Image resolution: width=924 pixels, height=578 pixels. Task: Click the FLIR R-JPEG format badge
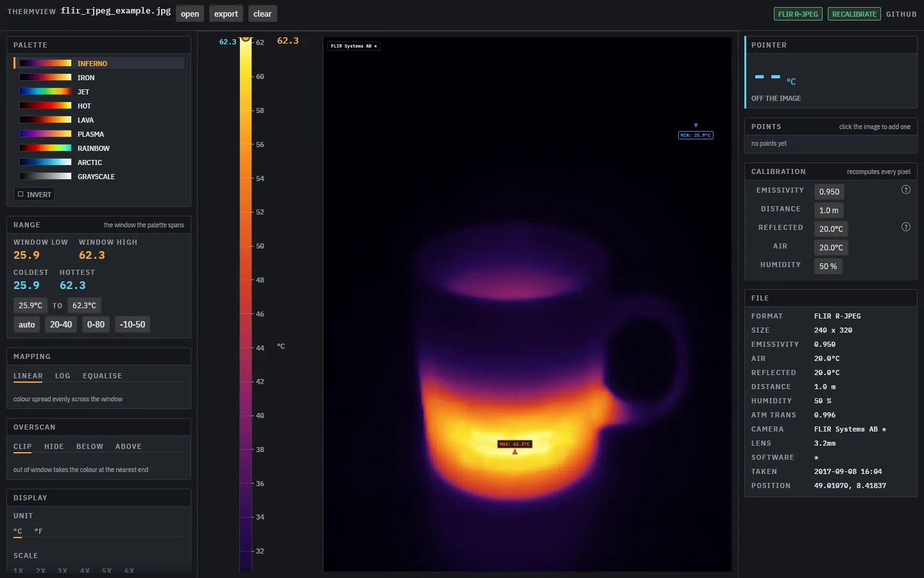[798, 13]
